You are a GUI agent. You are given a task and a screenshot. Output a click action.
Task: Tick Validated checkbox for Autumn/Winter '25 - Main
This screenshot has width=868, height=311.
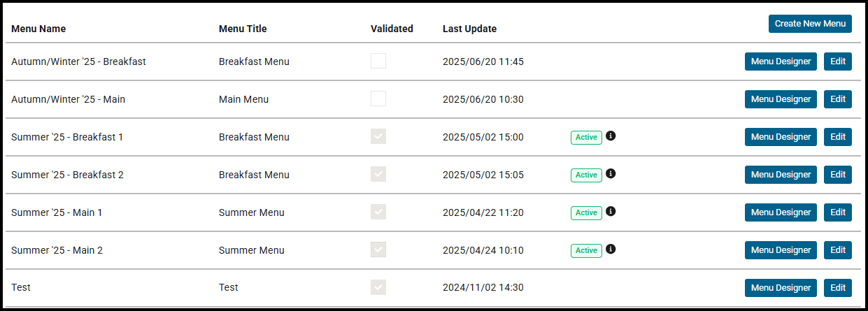point(378,99)
